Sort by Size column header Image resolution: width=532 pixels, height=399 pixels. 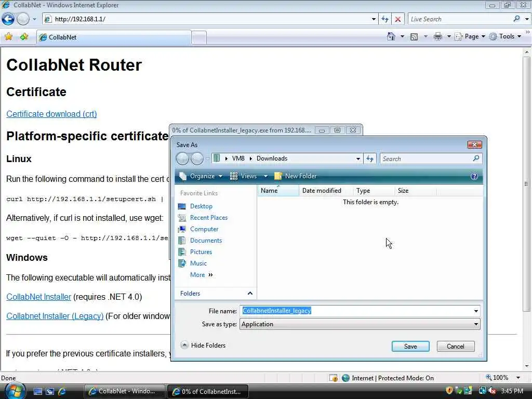click(x=415, y=191)
